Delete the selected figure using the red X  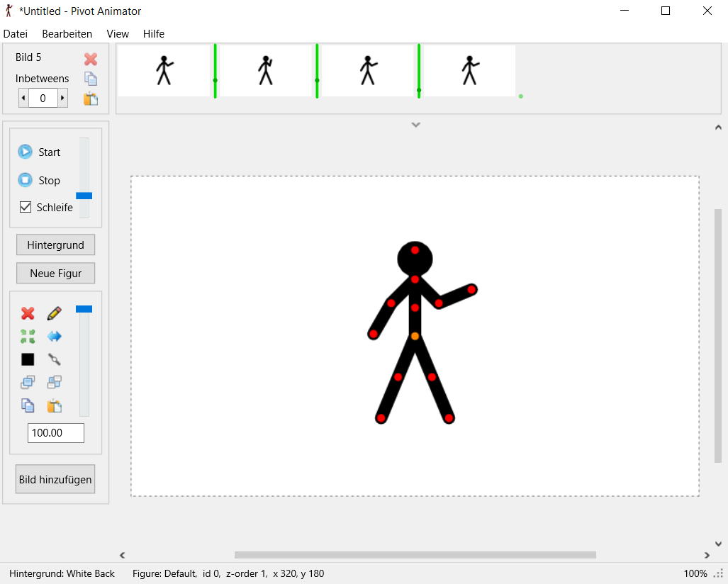tap(28, 313)
